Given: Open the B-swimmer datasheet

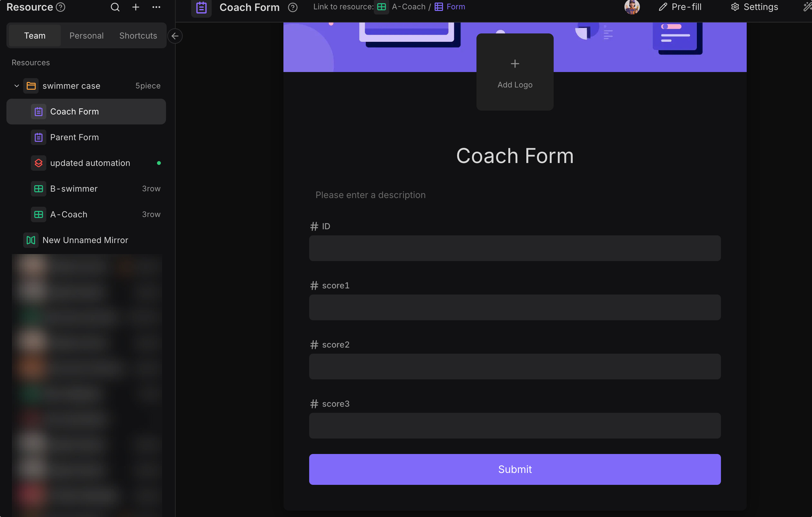Looking at the screenshot, I should tap(74, 189).
